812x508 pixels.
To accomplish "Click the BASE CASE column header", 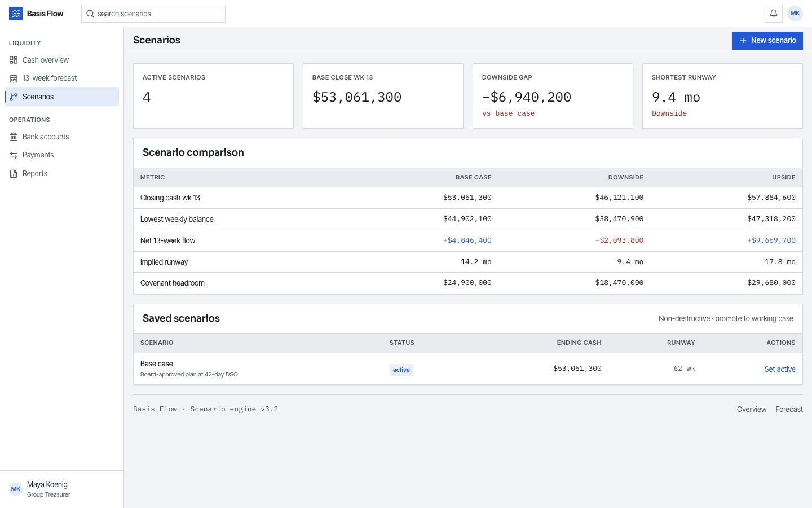I will click(x=473, y=177).
